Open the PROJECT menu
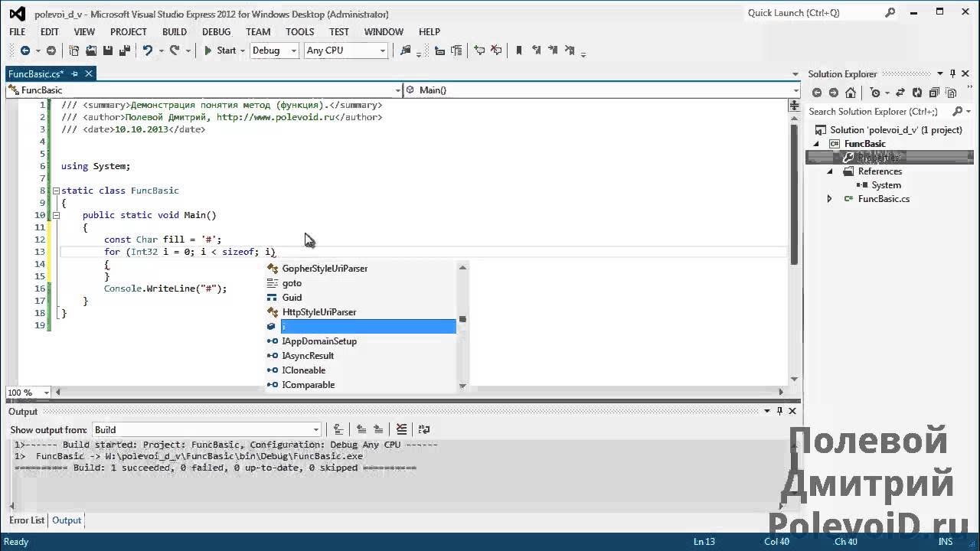The width and height of the screenshot is (980, 551). [129, 32]
